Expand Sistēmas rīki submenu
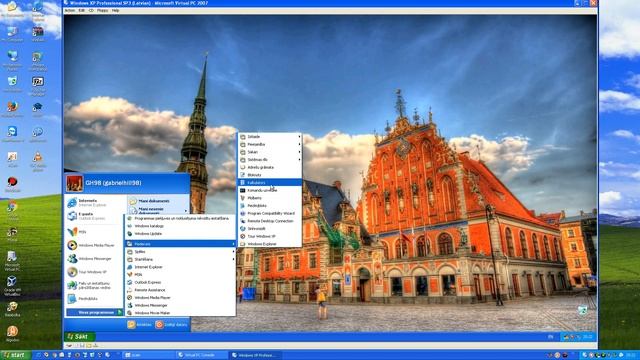This screenshot has height=360, width=640. (270, 160)
